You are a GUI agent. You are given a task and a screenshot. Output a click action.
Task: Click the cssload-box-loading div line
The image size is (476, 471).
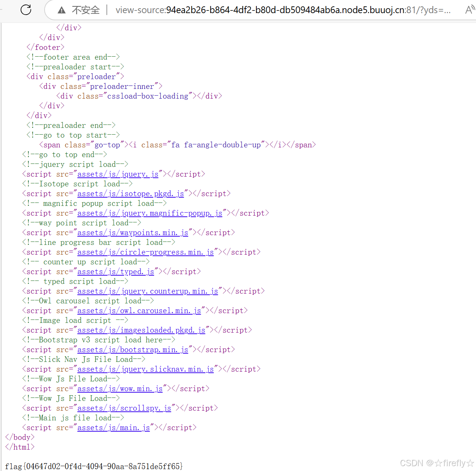[x=139, y=96]
